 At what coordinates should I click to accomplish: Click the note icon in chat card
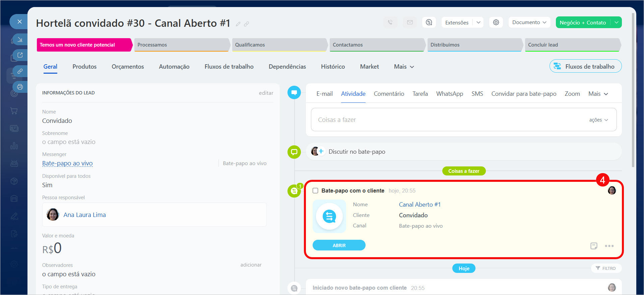(593, 246)
